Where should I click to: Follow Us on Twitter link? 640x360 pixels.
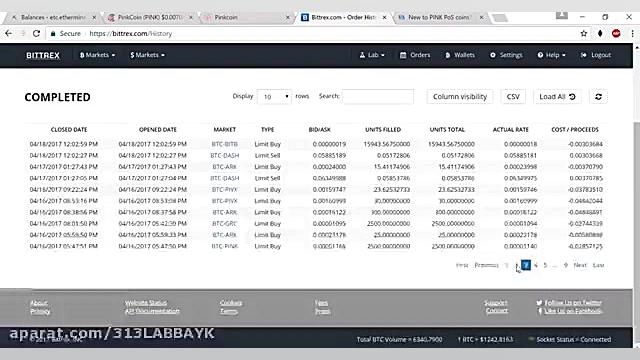[569, 303]
